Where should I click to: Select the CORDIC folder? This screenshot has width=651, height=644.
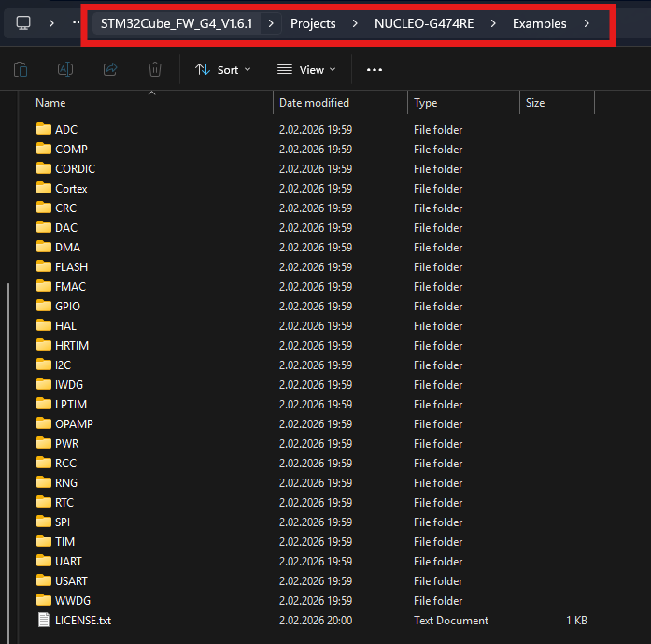(x=75, y=168)
